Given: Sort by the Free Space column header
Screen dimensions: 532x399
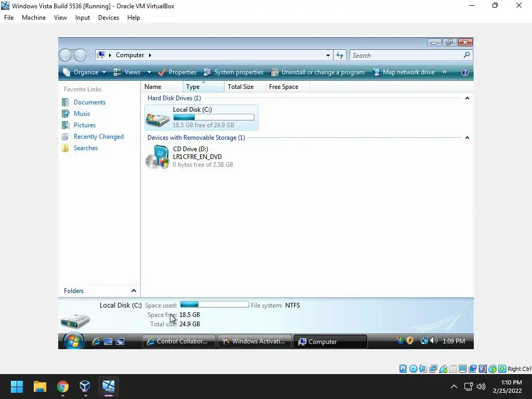Looking at the screenshot, I should (x=288, y=87).
